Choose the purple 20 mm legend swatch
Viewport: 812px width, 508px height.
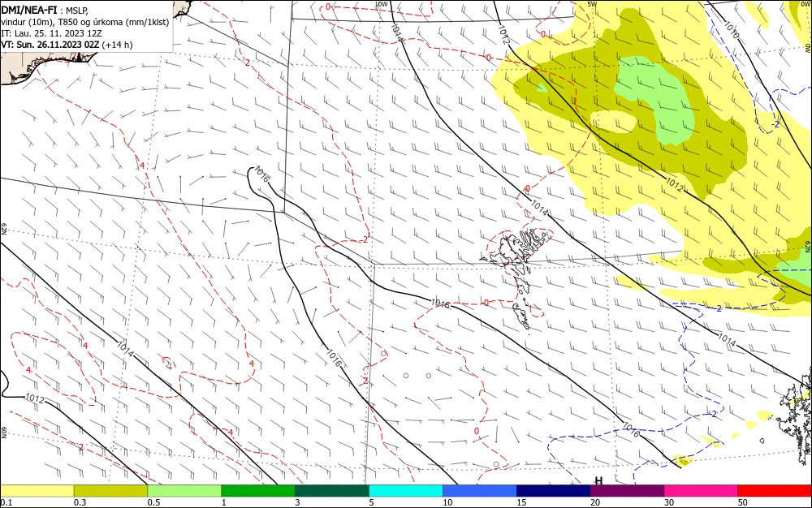[x=627, y=491]
